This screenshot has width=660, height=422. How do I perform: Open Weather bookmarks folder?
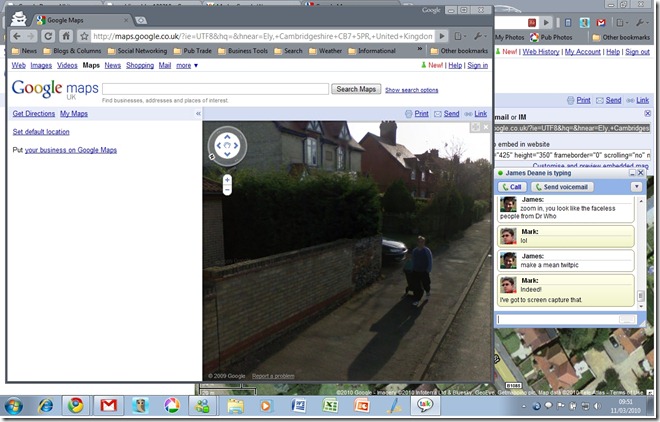(x=325, y=51)
